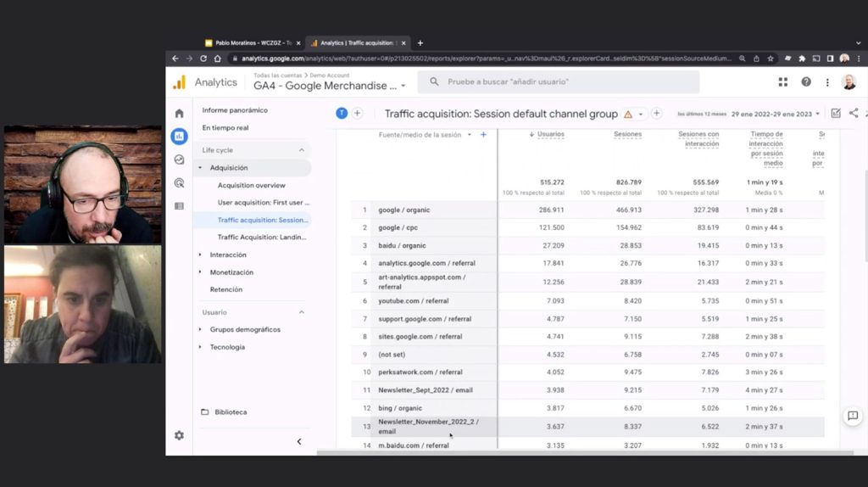Select the Reports icon in left rail

[x=179, y=136]
